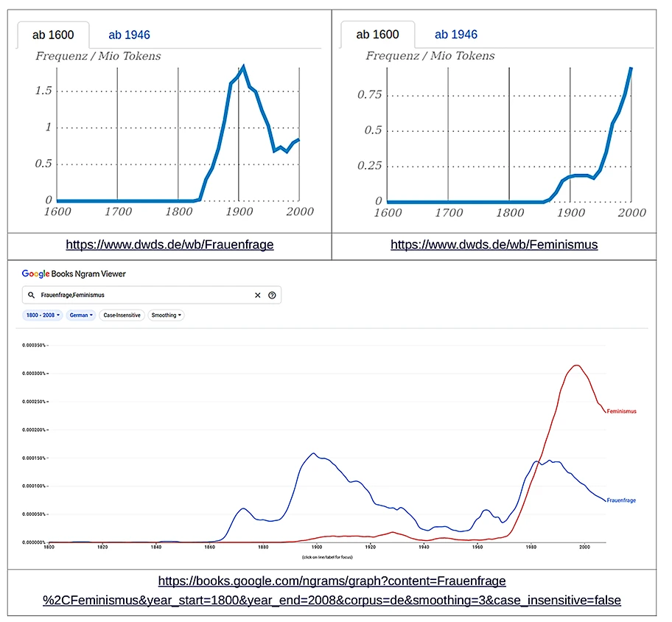The width and height of the screenshot is (672, 622).
Task: Expand the German corpus dropdown
Action: click(80, 315)
